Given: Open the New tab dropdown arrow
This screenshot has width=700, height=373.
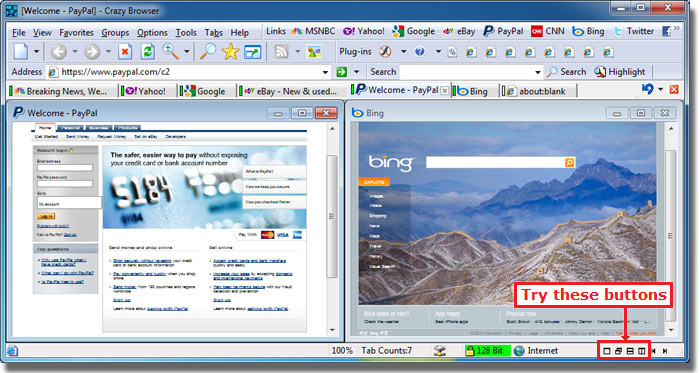Looking at the screenshot, I should (x=37, y=52).
